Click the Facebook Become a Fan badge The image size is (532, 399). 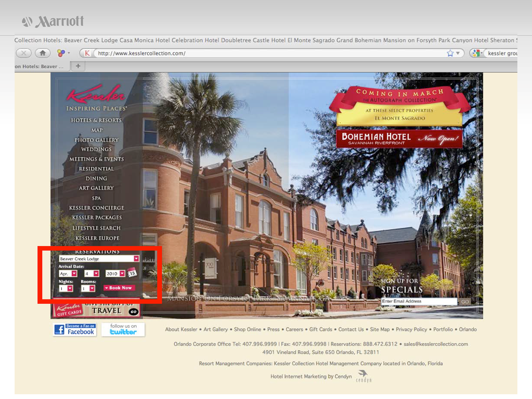click(75, 329)
